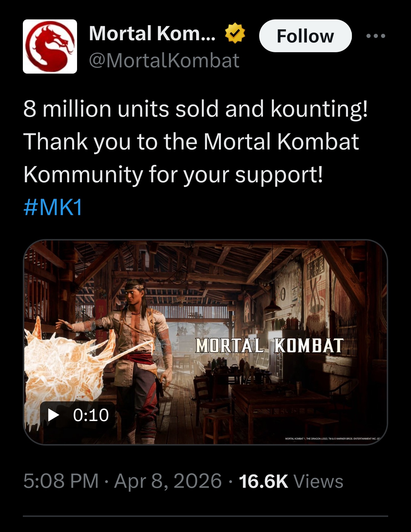The height and width of the screenshot is (532, 411).
Task: Open the three-dot more options menu
Action: click(x=376, y=36)
